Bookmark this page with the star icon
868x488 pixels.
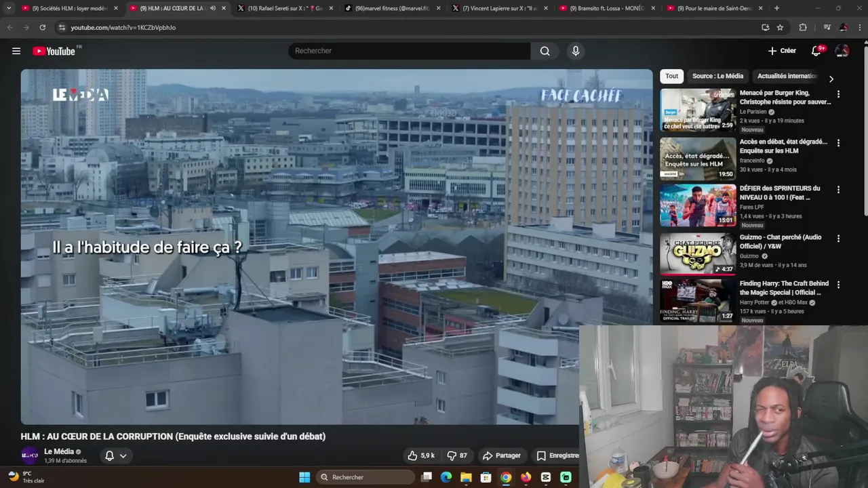[x=780, y=27]
